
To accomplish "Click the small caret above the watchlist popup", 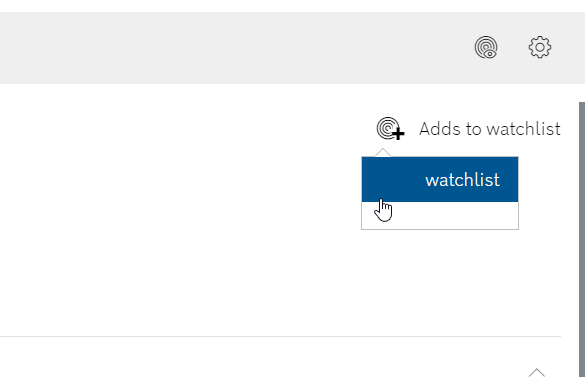I will (383, 152).
